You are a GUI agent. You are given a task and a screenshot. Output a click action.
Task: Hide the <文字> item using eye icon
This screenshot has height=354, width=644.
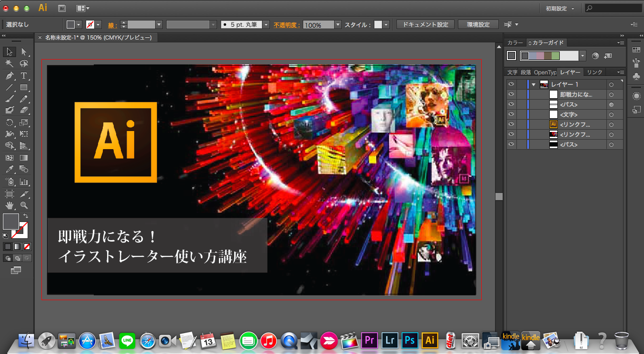click(511, 114)
